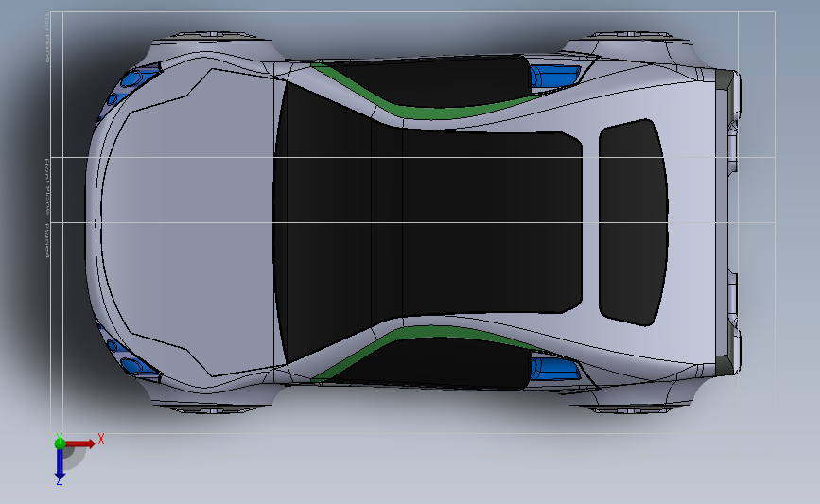Click the red X axis arrow of triad
Screen dimensions: 820x504
79,443
